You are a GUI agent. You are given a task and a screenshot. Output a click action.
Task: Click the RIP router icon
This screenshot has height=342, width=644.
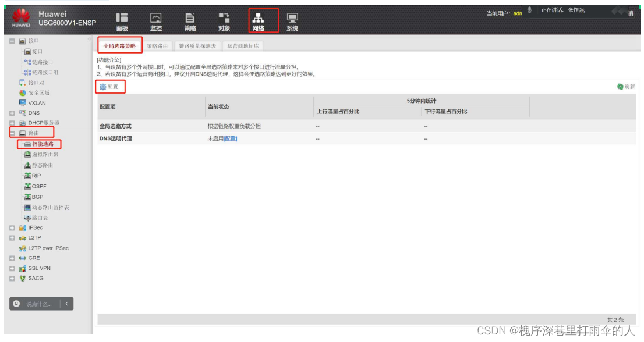click(x=27, y=176)
